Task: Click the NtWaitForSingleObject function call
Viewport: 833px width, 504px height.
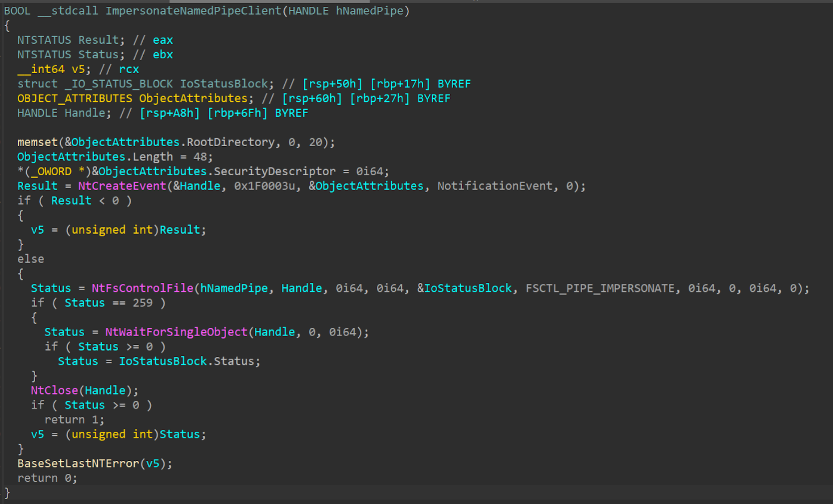Action: [176, 332]
